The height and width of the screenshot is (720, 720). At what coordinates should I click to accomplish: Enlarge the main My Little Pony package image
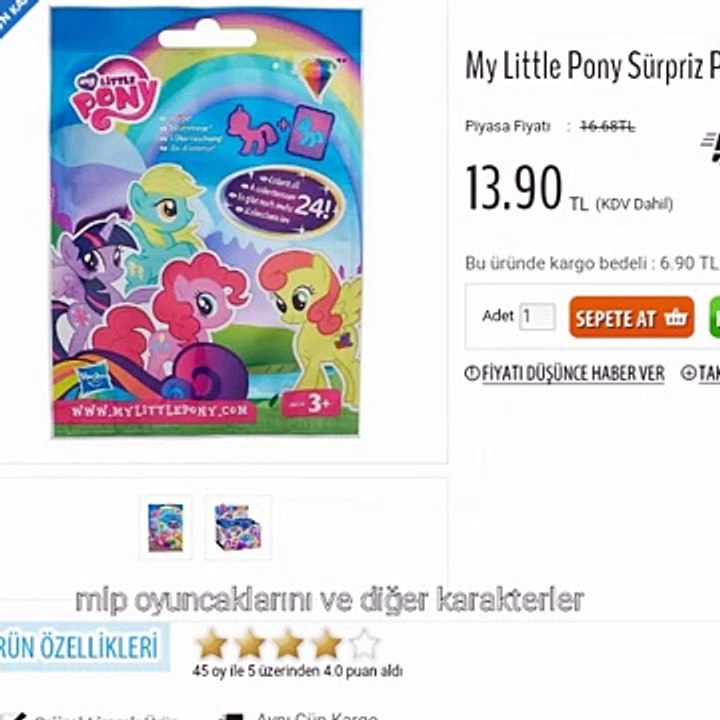(207, 223)
